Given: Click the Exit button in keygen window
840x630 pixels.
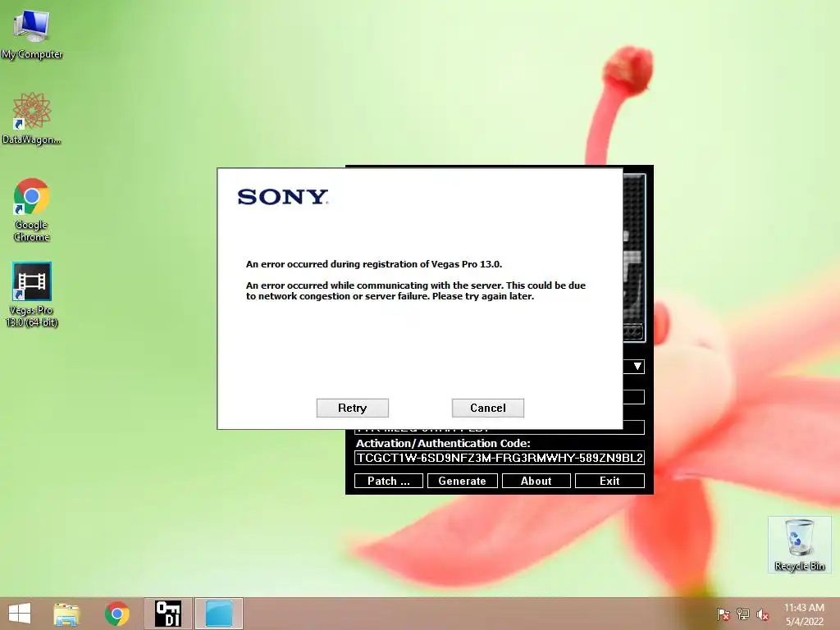Looking at the screenshot, I should click(x=609, y=481).
